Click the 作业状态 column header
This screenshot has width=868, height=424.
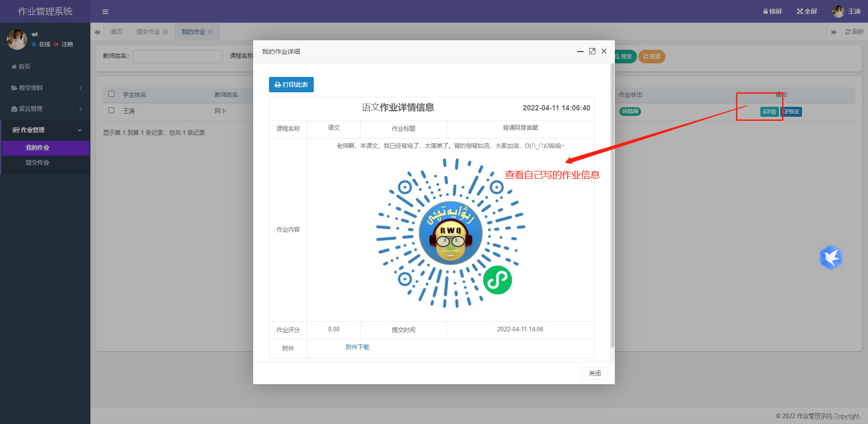[x=631, y=95]
